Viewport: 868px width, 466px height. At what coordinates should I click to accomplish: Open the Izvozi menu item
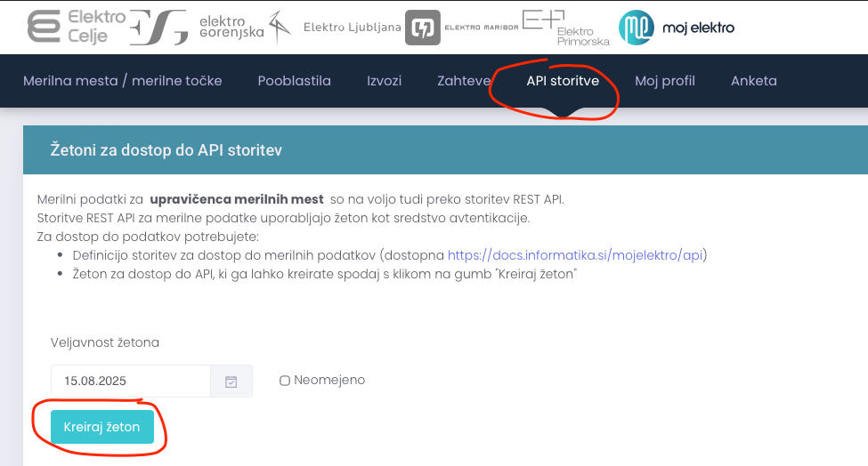coord(384,81)
